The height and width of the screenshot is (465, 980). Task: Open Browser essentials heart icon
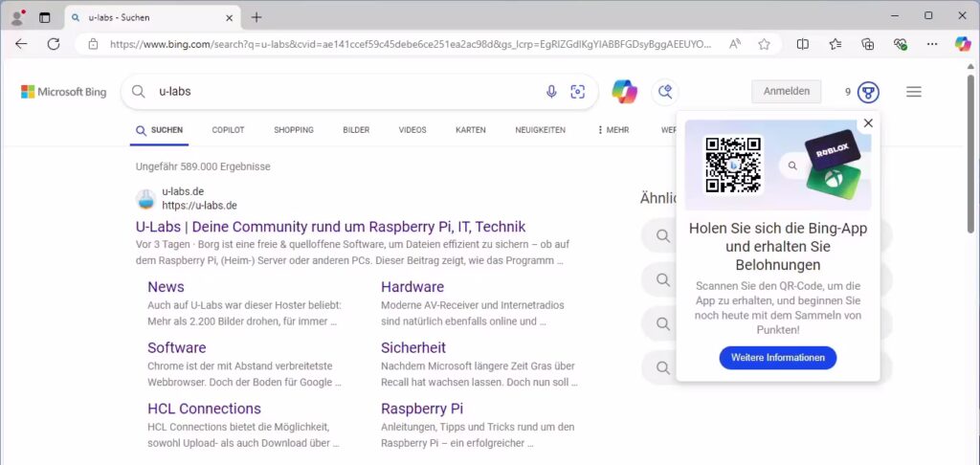point(900,44)
